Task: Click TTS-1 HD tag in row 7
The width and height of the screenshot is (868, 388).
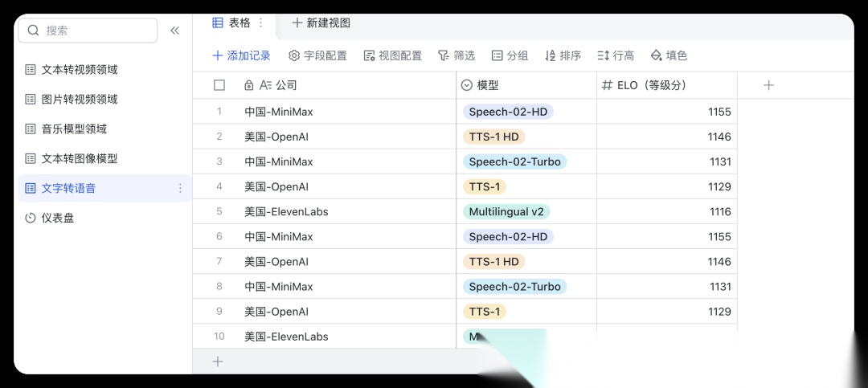Action: (493, 262)
